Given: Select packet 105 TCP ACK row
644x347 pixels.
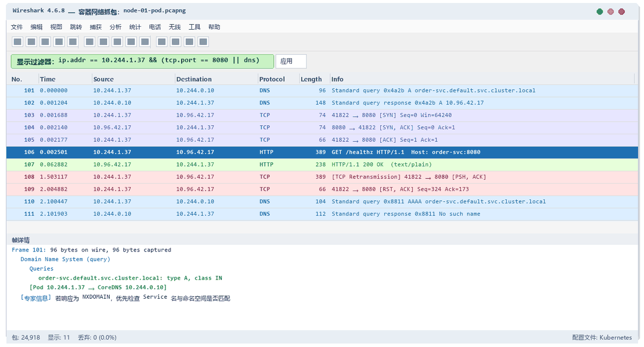Looking at the screenshot, I should [322, 140].
